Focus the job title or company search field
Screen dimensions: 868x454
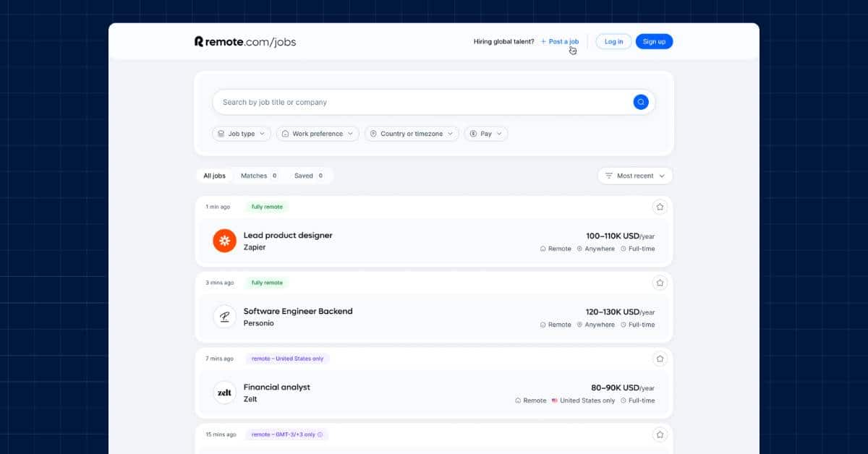tap(434, 102)
